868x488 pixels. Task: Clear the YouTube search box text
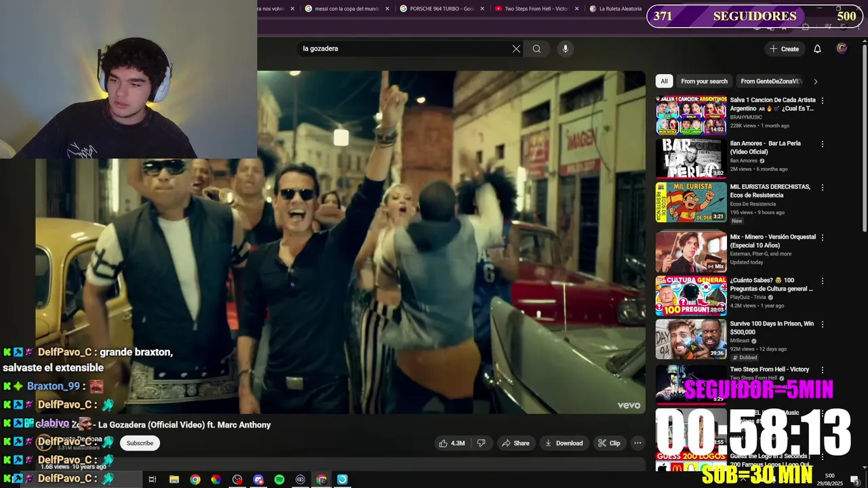[x=516, y=49]
